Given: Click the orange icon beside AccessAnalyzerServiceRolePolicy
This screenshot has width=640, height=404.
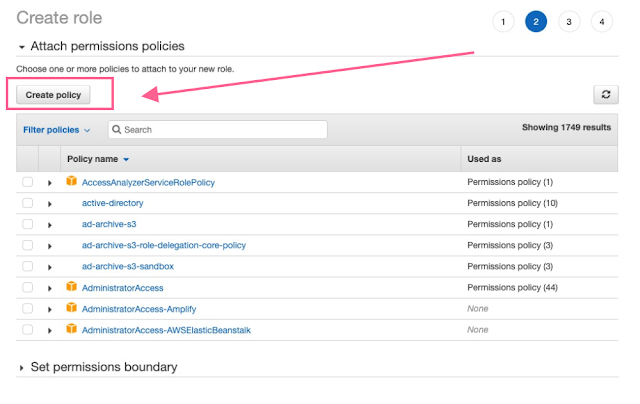Looking at the screenshot, I should (72, 182).
